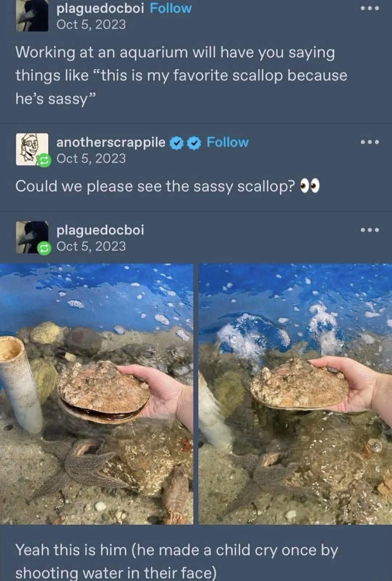
Task: Open plaguedocboi's avatar in top post
Action: tap(32, 16)
